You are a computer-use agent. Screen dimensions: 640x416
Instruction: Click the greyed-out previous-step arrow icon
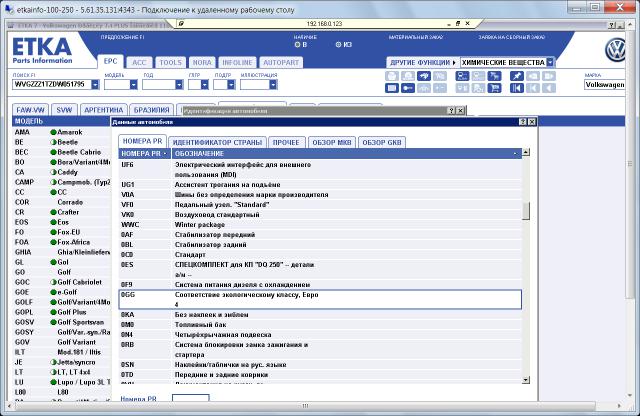tap(533, 88)
